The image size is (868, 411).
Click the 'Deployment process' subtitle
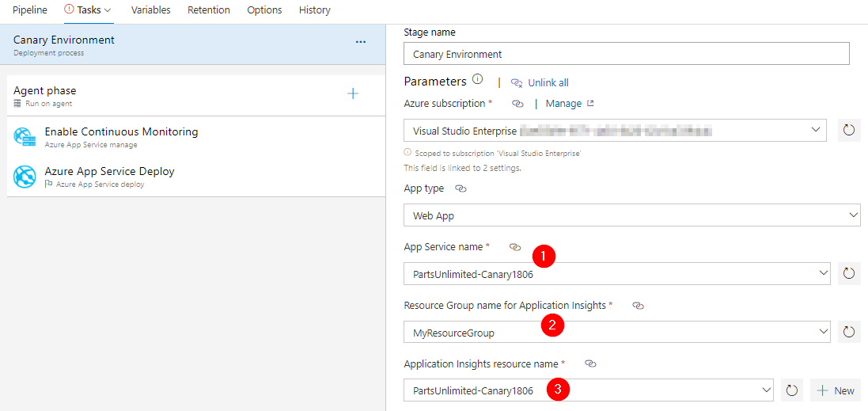point(49,53)
